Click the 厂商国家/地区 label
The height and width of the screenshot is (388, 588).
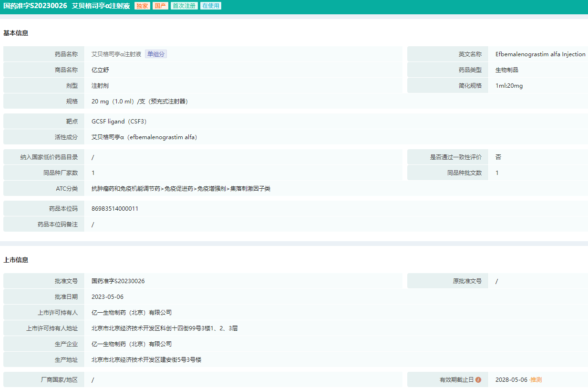tap(59, 380)
